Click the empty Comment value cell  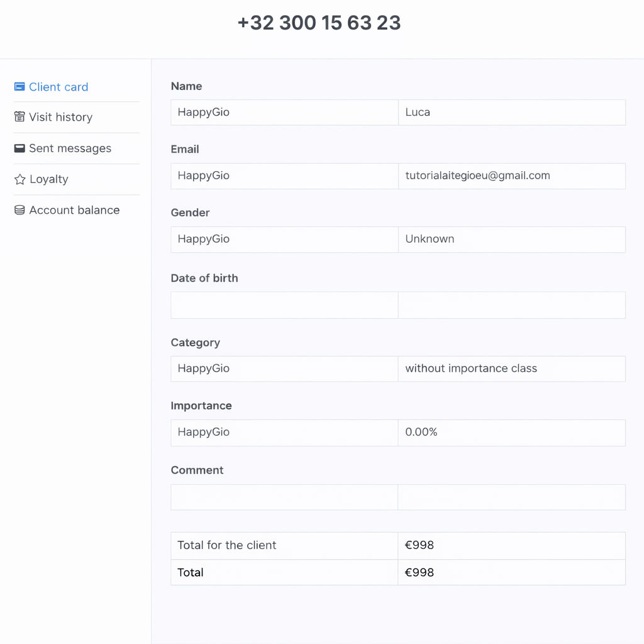511,497
